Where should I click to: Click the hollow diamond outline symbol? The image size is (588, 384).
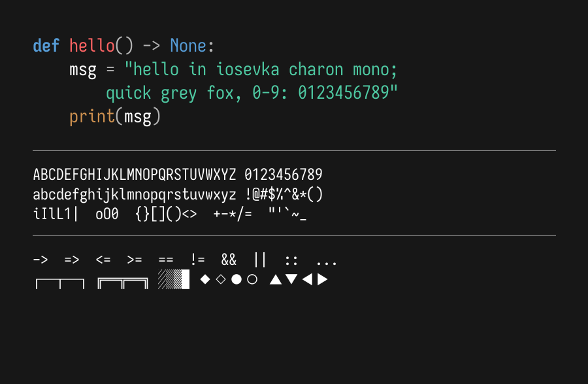pos(221,279)
